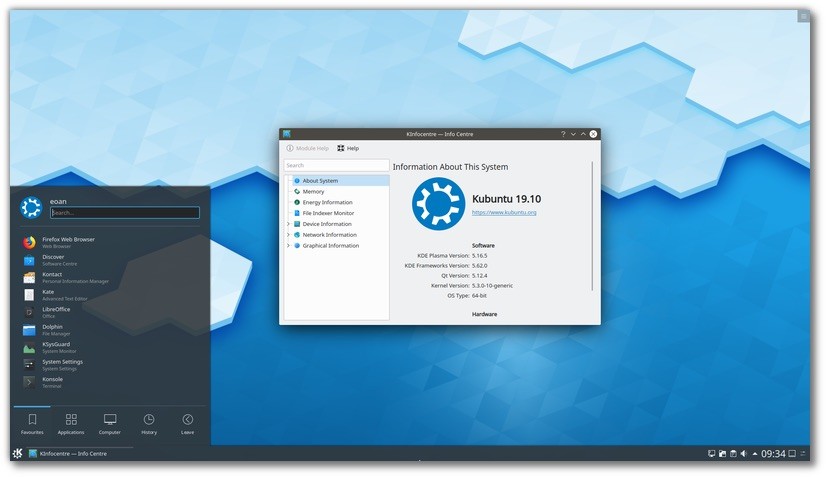Expand the Device Information tree node

pyautogui.click(x=288, y=224)
